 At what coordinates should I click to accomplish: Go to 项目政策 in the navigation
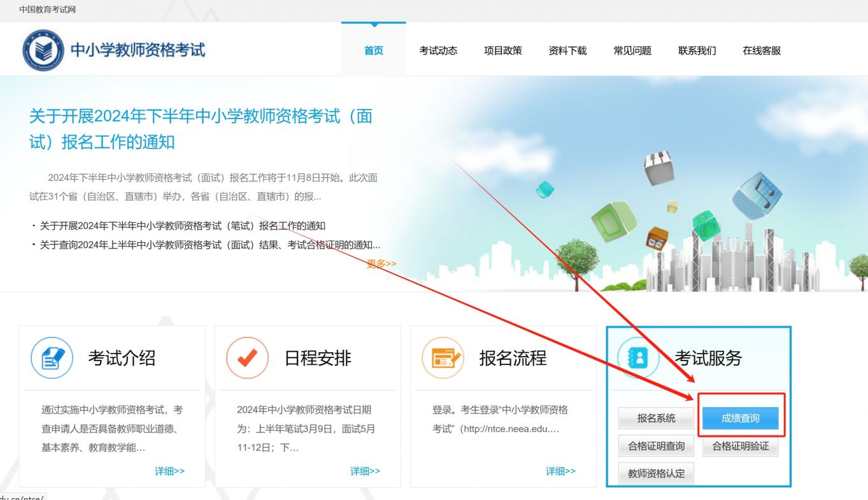503,50
